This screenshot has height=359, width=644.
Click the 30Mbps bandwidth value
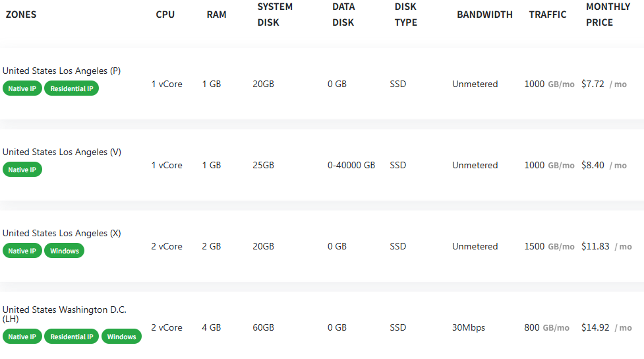point(469,328)
